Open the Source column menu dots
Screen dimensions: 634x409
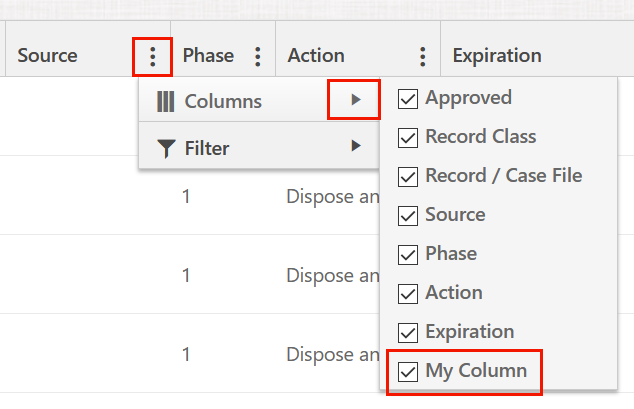tap(152, 56)
